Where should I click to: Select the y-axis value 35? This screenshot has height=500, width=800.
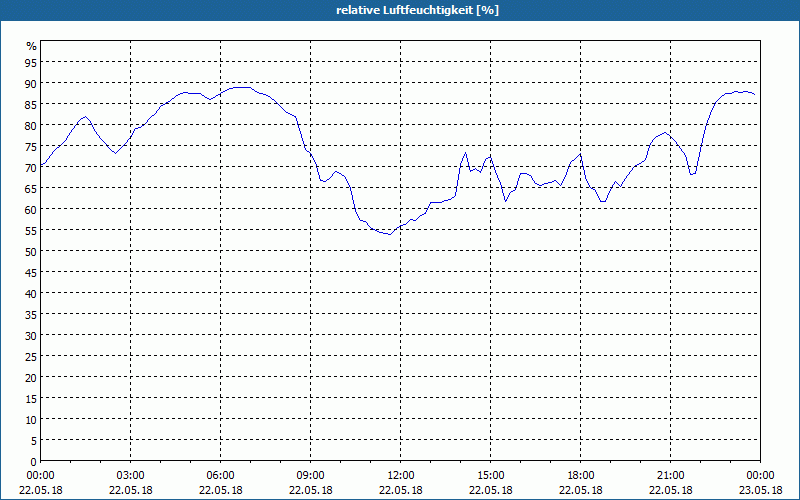(x=31, y=314)
